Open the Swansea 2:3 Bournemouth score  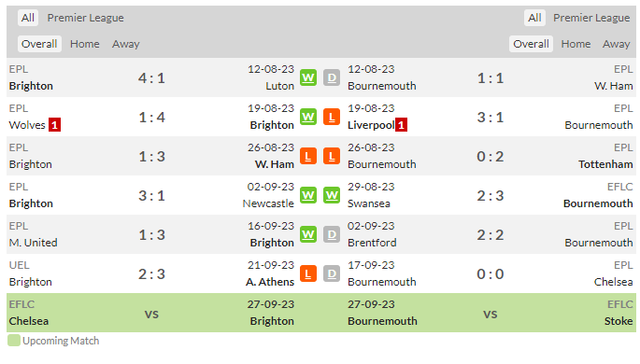click(x=491, y=196)
